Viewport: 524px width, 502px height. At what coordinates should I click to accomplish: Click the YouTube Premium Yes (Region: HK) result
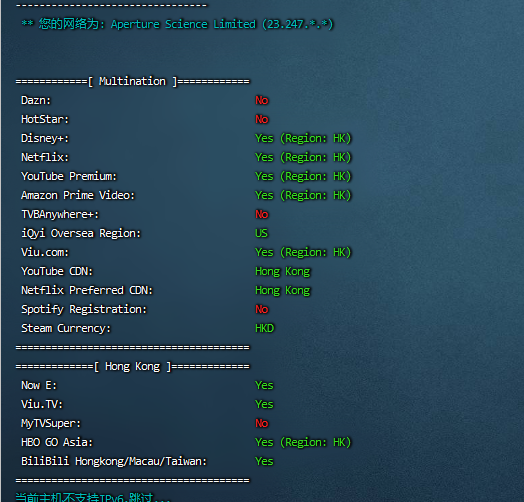pyautogui.click(x=303, y=176)
